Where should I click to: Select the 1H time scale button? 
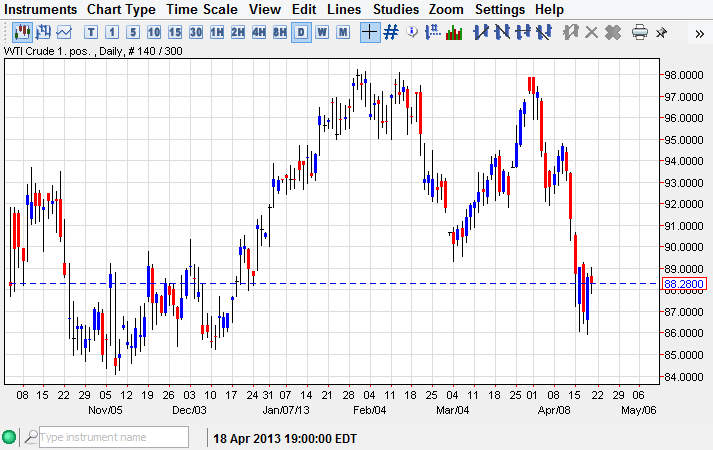click(x=217, y=32)
